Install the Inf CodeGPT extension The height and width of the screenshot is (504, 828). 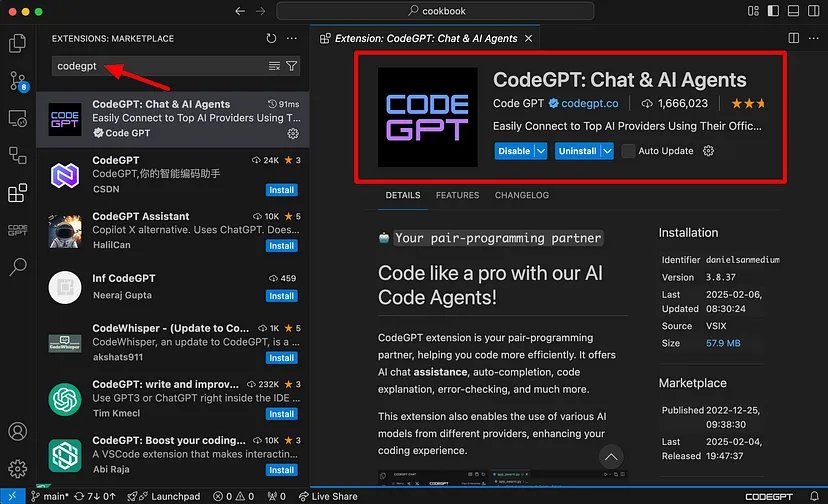281,296
